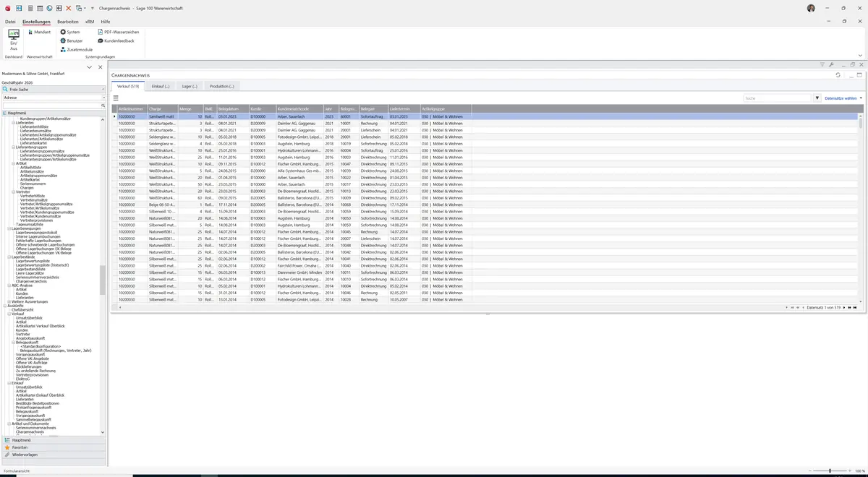Click cell Alfa-Systemhaus Ges mb...
Screen dimensions: 868x477
pos(299,171)
